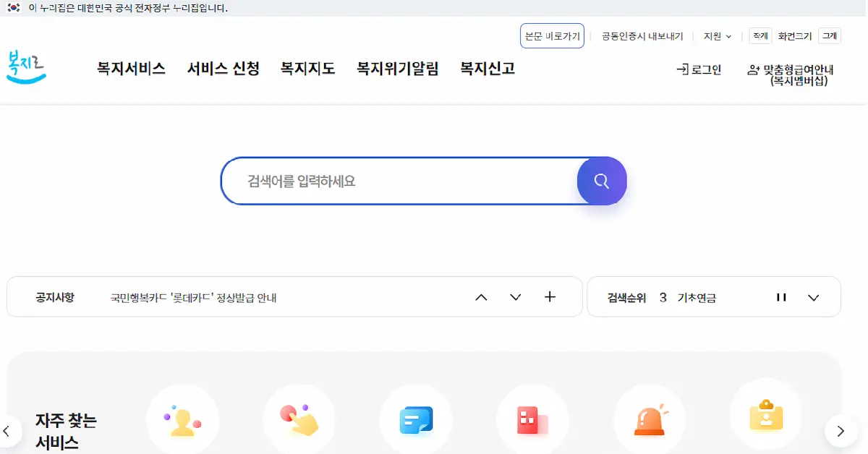Open the pointing hand service icon
Viewport: 868px width, 454px height.
(299, 420)
